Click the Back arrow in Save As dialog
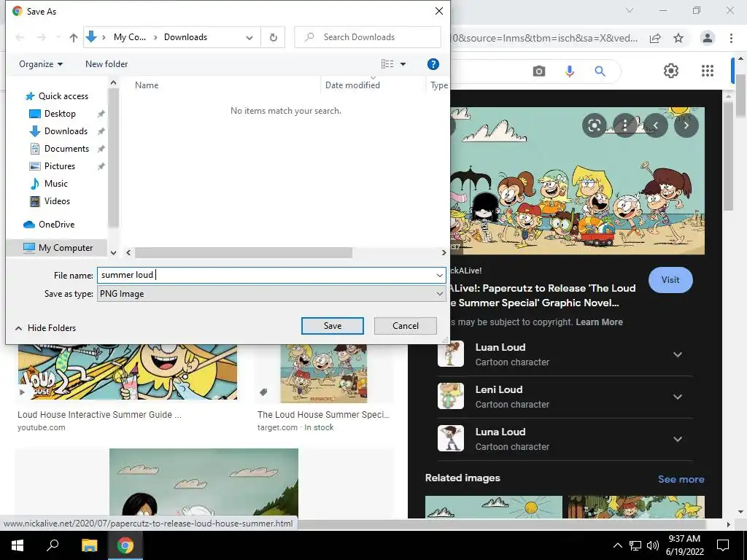This screenshot has height=560, width=747. pyautogui.click(x=20, y=37)
